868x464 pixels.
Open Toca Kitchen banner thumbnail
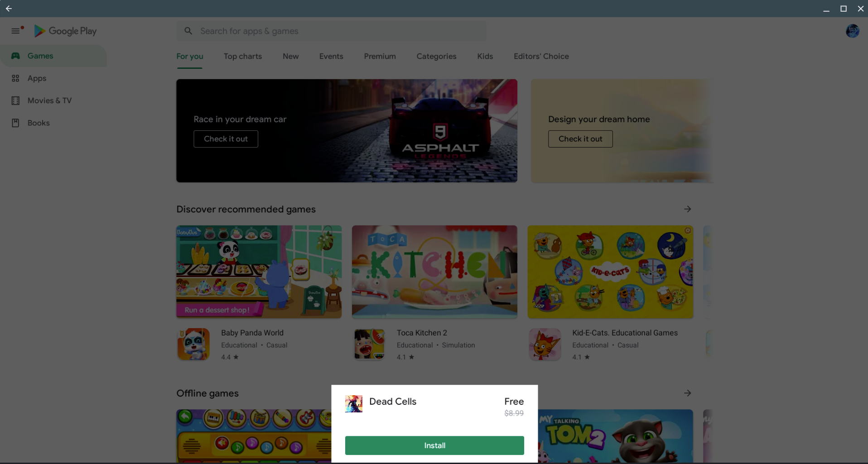point(434,272)
